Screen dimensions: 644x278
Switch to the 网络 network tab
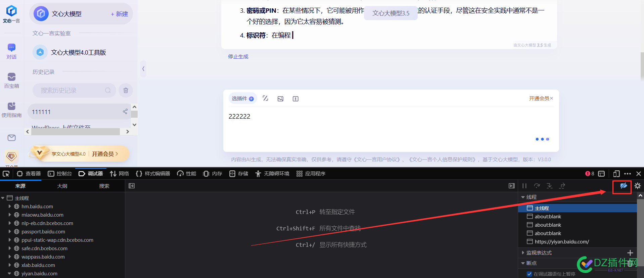[120, 174]
